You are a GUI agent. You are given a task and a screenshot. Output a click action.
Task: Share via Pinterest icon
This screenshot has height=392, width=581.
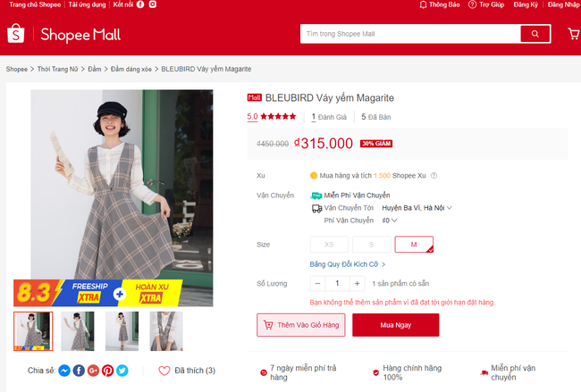(x=108, y=371)
